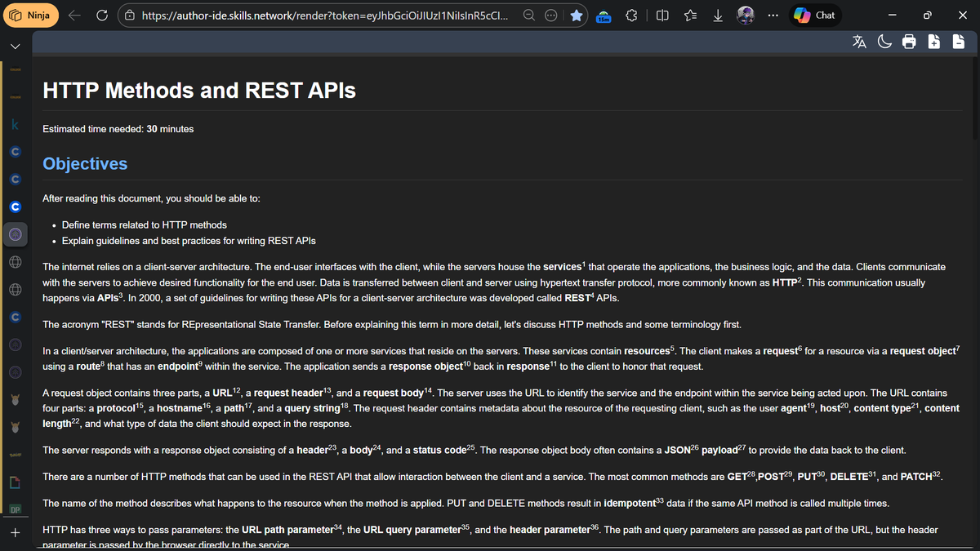Image resolution: width=980 pixels, height=551 pixels.
Task: Open the Favorites list icon
Action: pos(690,16)
